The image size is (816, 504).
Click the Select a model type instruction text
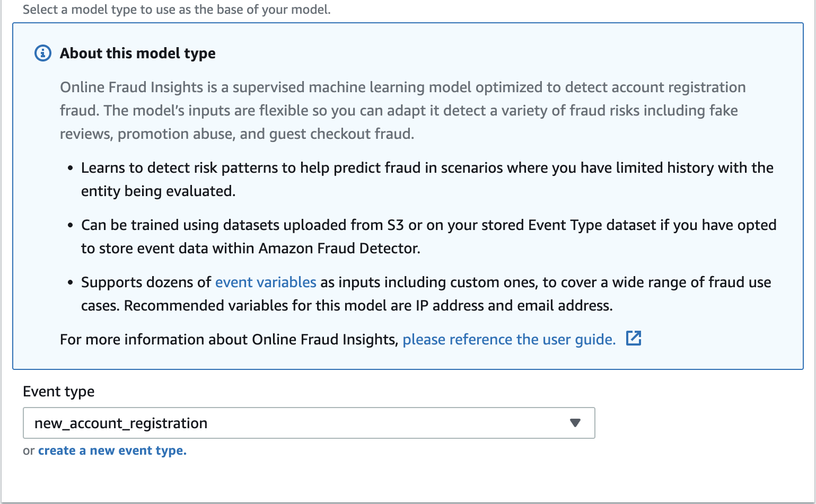pos(176,10)
